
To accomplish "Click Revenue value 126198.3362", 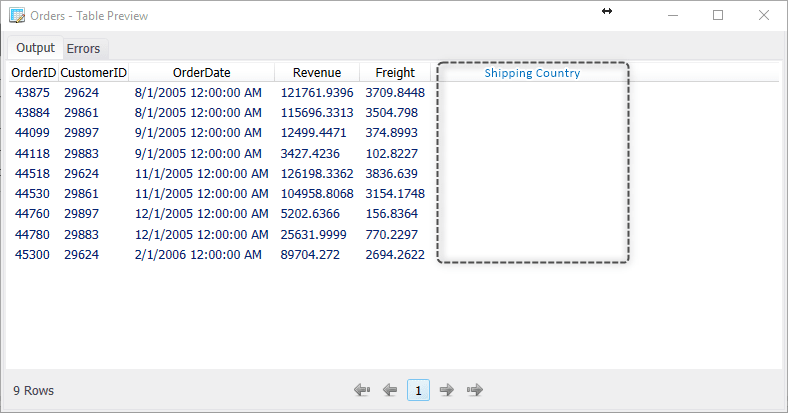I will (317, 174).
